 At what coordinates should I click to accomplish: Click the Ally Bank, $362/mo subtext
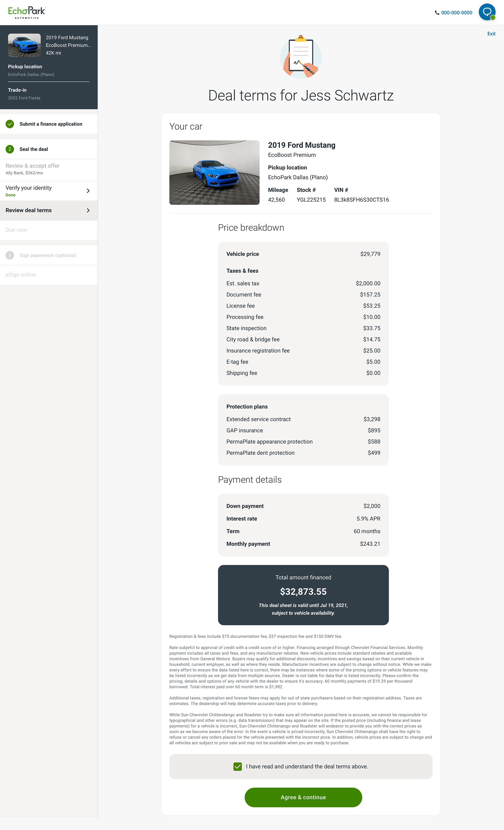[x=24, y=173]
